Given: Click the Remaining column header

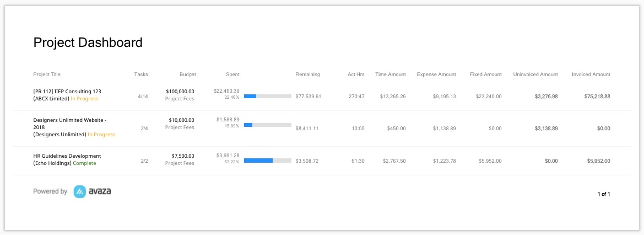Looking at the screenshot, I should (307, 74).
